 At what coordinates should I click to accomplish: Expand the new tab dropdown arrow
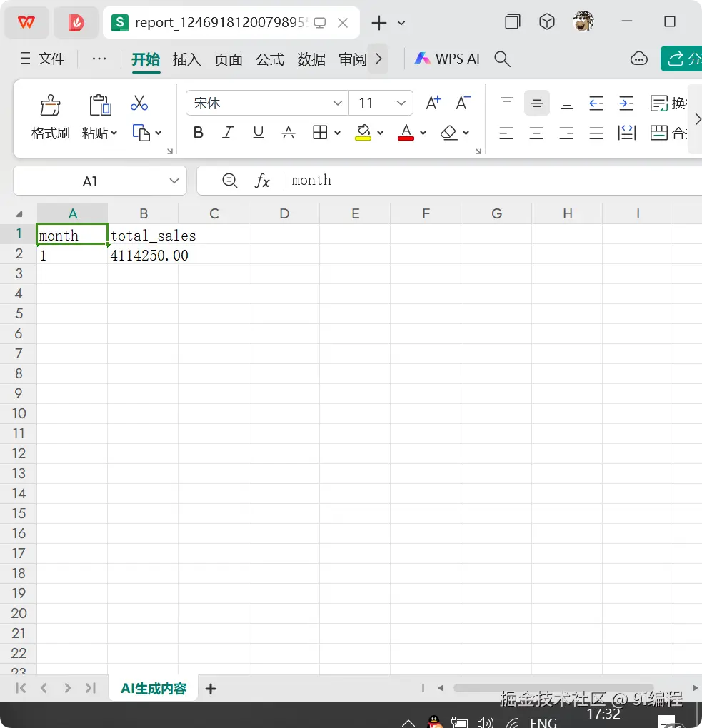[401, 23]
